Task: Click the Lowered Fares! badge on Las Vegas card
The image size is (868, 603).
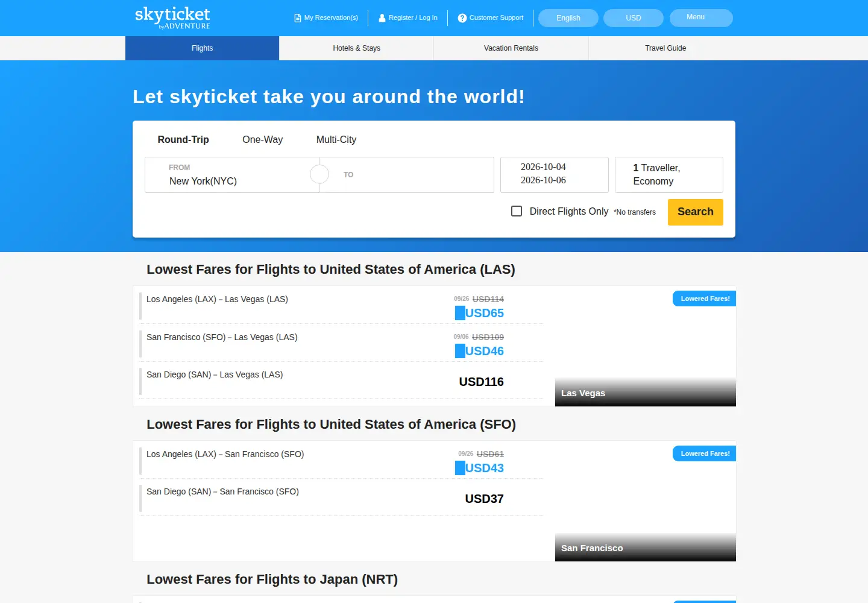Action: tap(705, 298)
